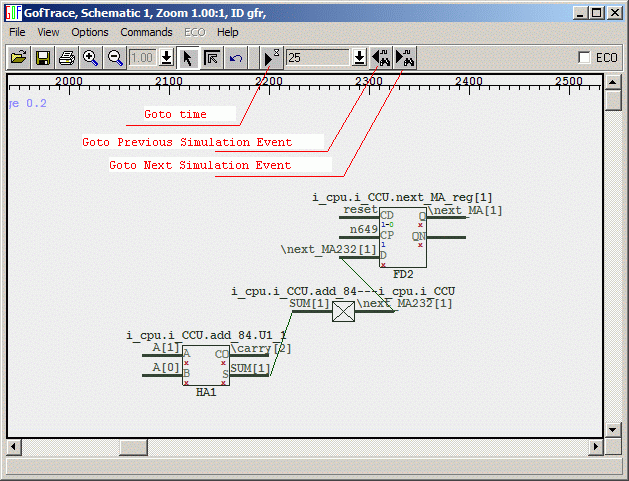Open the Commands menu
Image resolution: width=629 pixels, height=481 pixels.
click(x=146, y=32)
